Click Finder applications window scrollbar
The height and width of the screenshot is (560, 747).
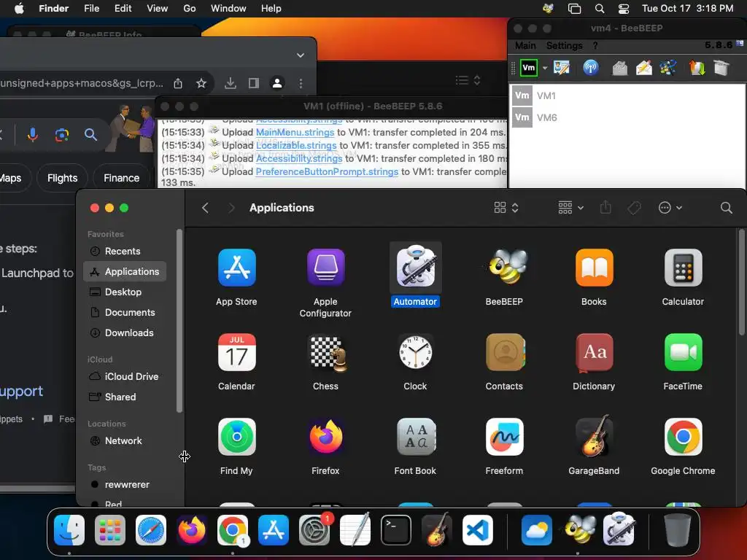click(742, 283)
